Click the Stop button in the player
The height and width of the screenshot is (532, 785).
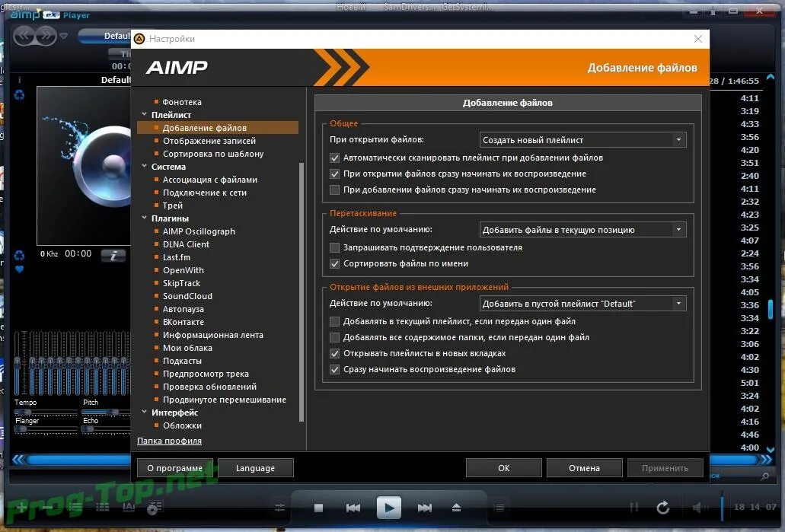pos(318,508)
